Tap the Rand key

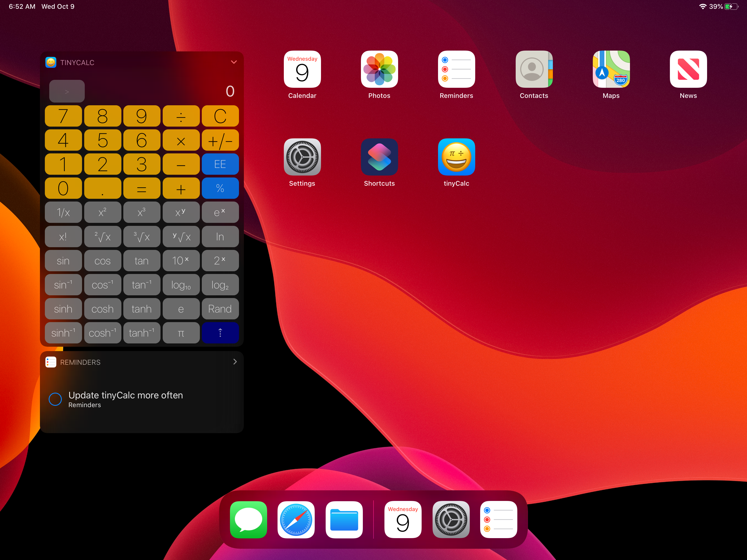pyautogui.click(x=220, y=309)
